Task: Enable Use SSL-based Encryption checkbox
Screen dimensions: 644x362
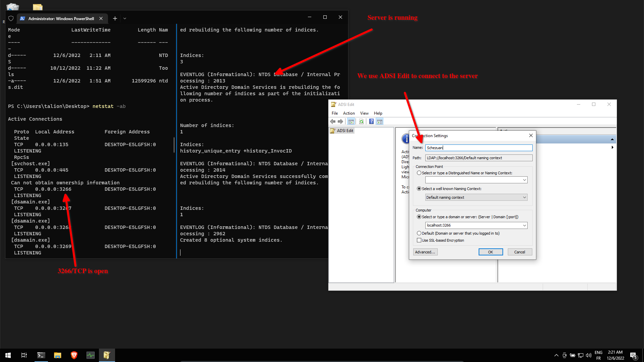Action: pos(419,240)
